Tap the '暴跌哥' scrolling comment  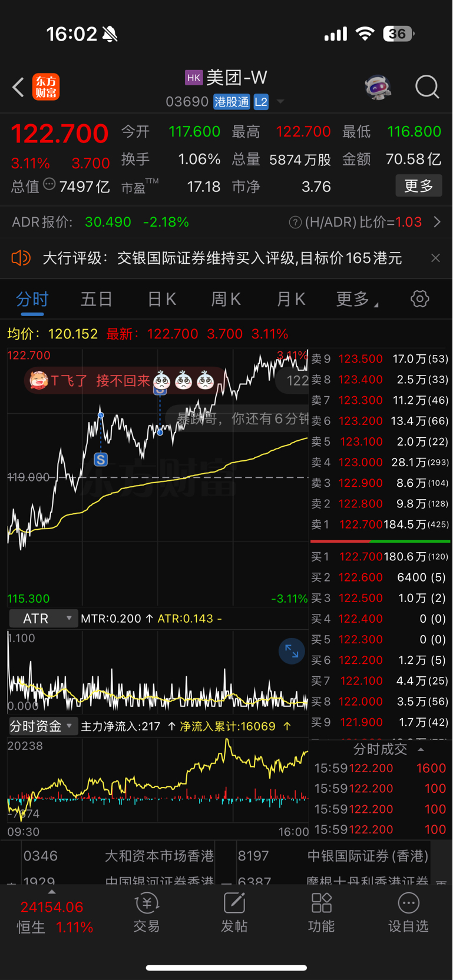pyautogui.click(x=239, y=418)
